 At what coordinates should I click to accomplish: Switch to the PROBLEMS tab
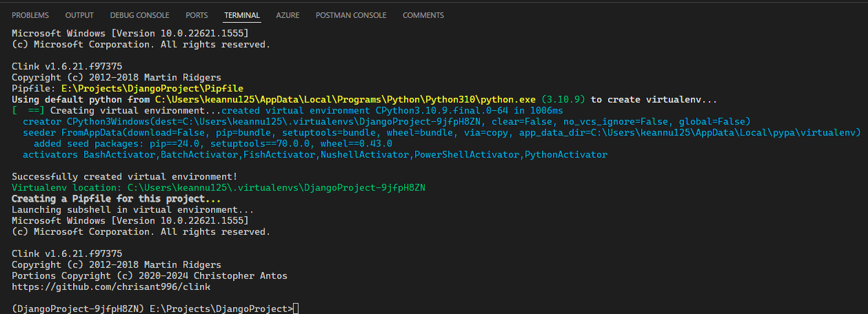coord(30,15)
